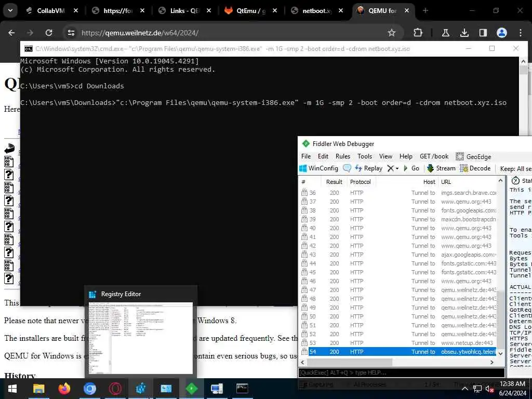Sort Fiddler sessions by Host column
The image size is (532, 399).
(407, 182)
